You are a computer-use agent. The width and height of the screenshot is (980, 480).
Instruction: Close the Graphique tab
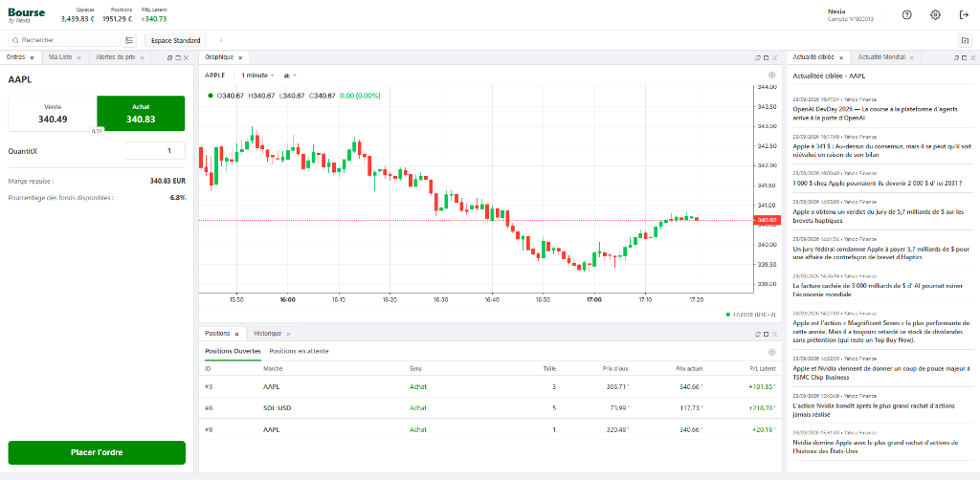click(240, 56)
